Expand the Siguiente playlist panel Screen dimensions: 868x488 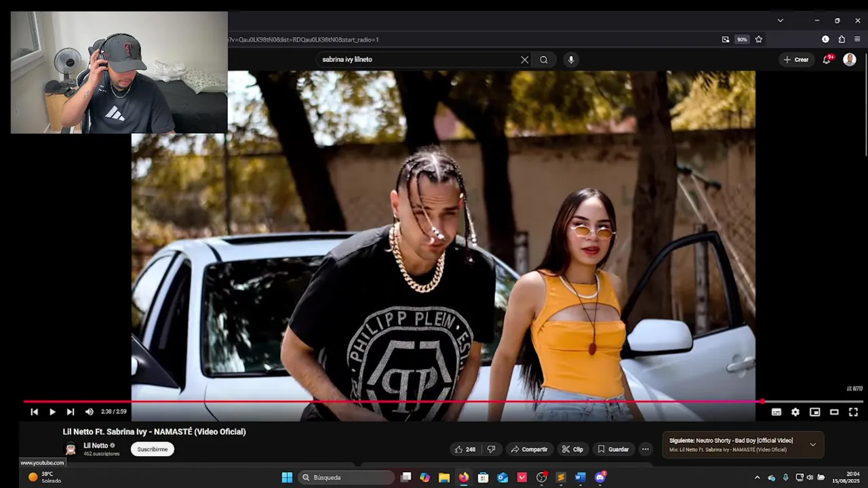[x=812, y=445]
